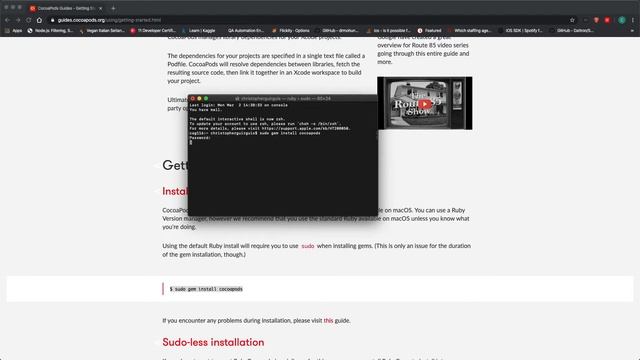Open the GitHub bookmark after iOS SDK Spotify

point(571,31)
